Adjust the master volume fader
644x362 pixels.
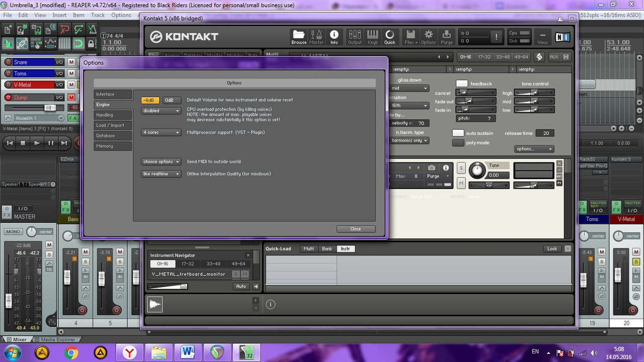click(9, 301)
